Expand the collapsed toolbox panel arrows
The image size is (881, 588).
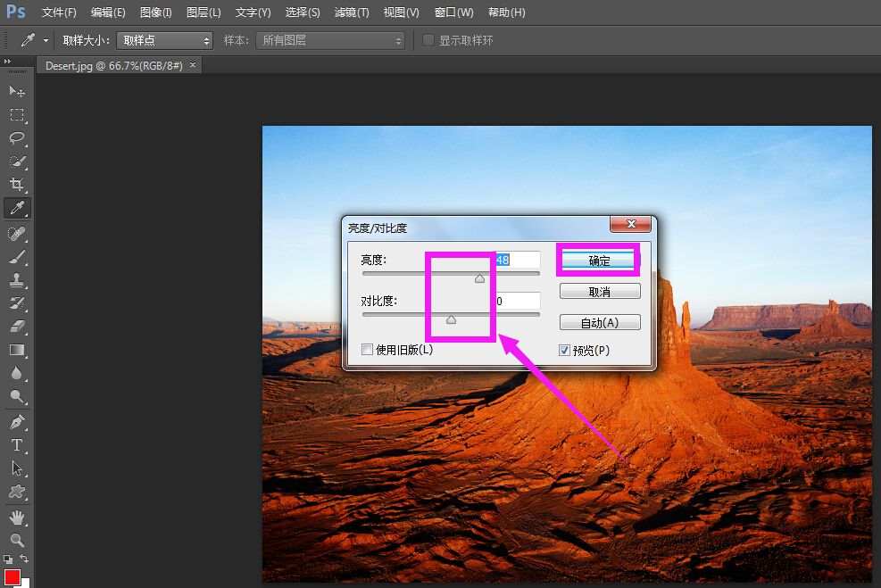click(7, 62)
